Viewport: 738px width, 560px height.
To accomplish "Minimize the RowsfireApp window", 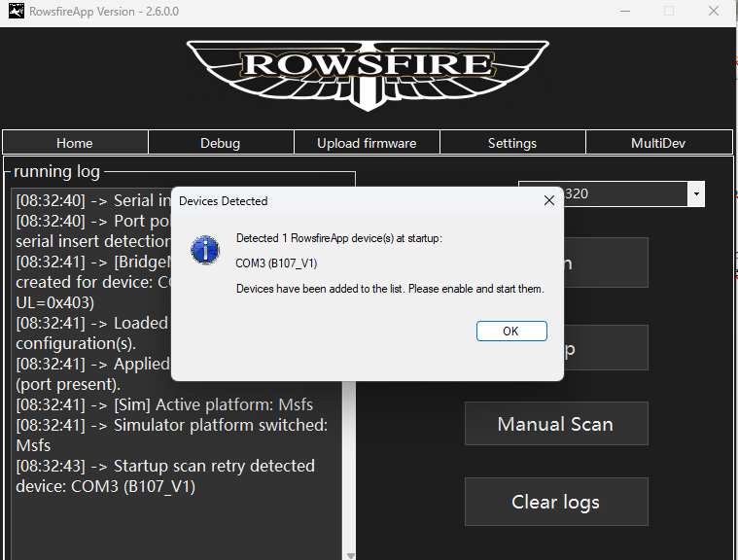I will pyautogui.click(x=625, y=11).
